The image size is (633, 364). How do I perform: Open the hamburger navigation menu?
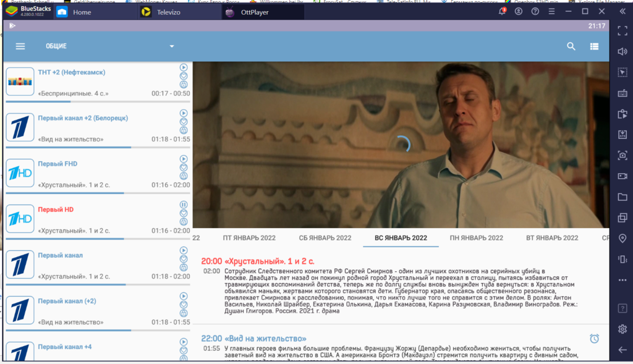20,46
